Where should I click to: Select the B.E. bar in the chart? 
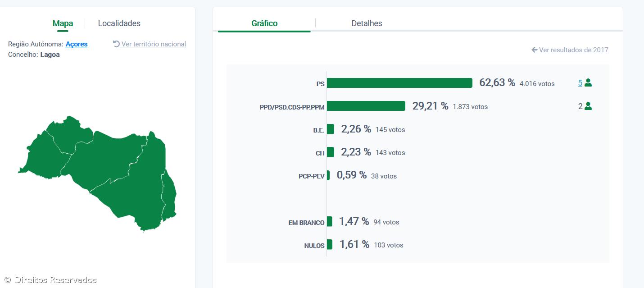(331, 129)
